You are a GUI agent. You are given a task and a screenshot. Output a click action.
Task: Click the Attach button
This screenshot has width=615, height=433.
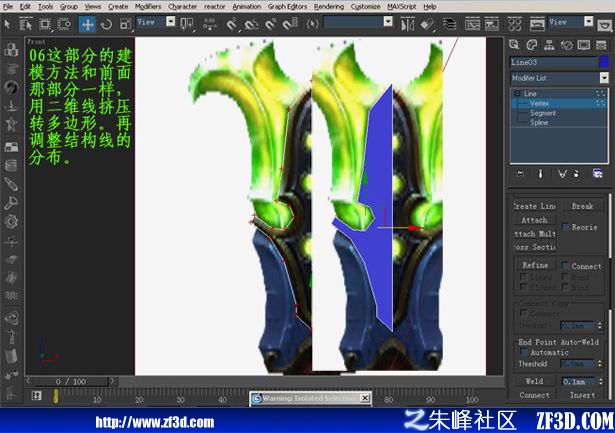(535, 220)
